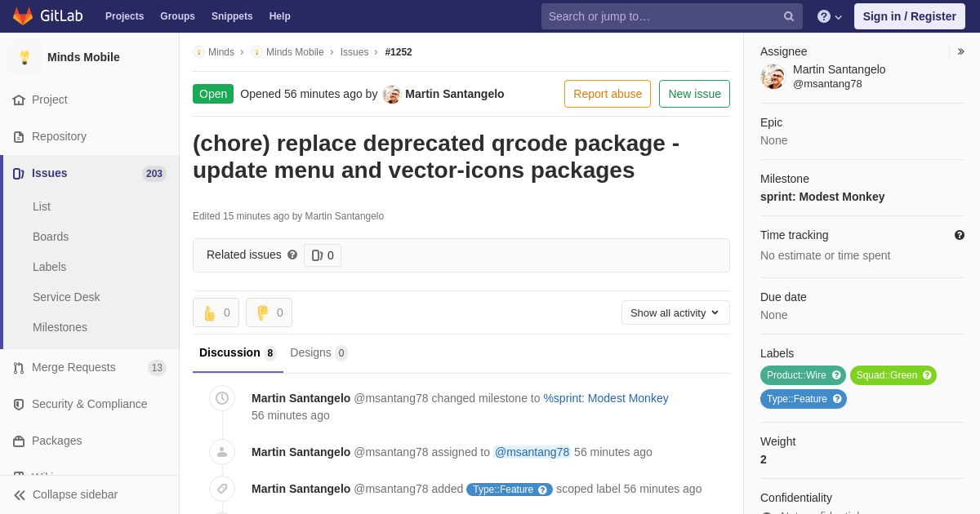Click Minds breadcrumb group icon
The width and height of the screenshot is (980, 514).
click(x=198, y=52)
